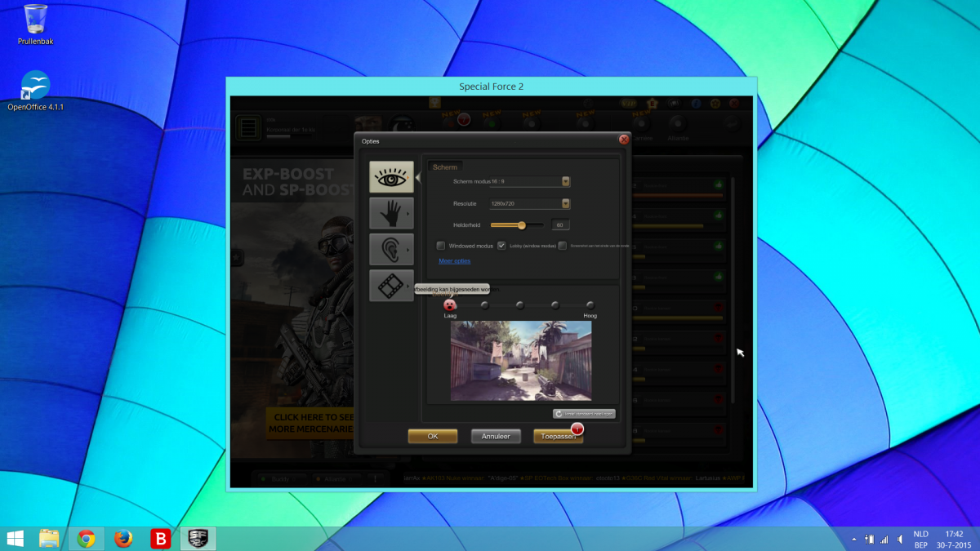Select the Laag quality level marker
Screen dimensions: 980x551
tap(449, 305)
